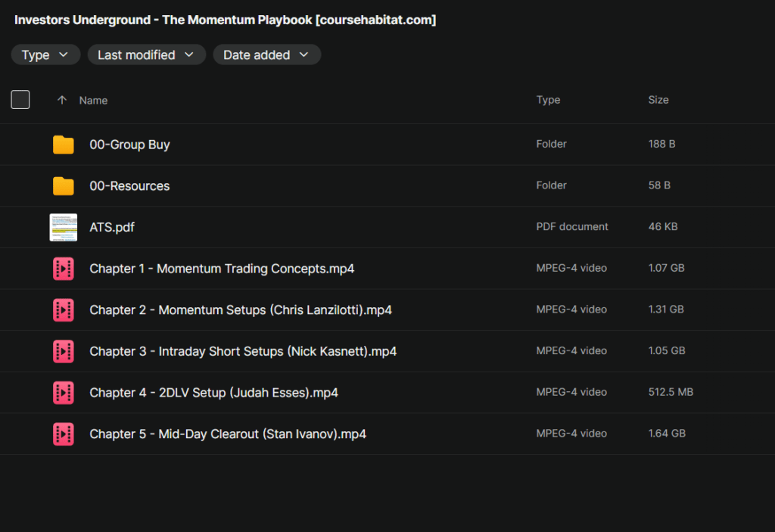Image resolution: width=775 pixels, height=532 pixels.
Task: Click the 1.31 GB size value
Action: point(666,310)
